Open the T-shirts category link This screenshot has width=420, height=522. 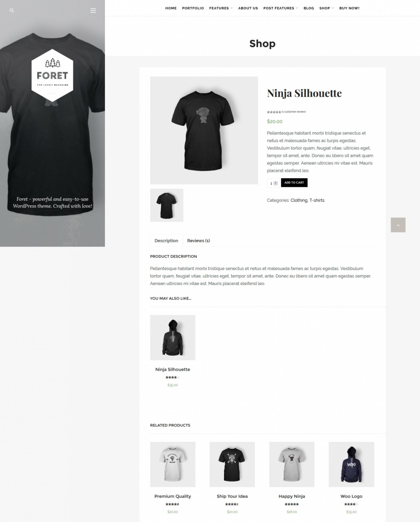pos(317,200)
